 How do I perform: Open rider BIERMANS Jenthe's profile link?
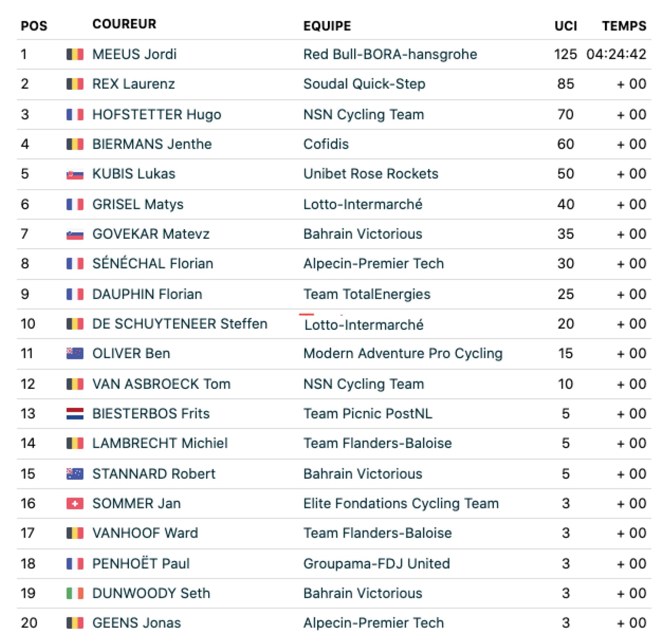(152, 144)
